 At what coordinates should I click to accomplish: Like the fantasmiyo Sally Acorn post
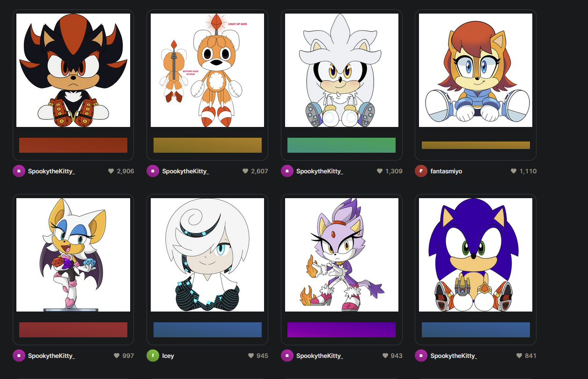pyautogui.click(x=514, y=171)
